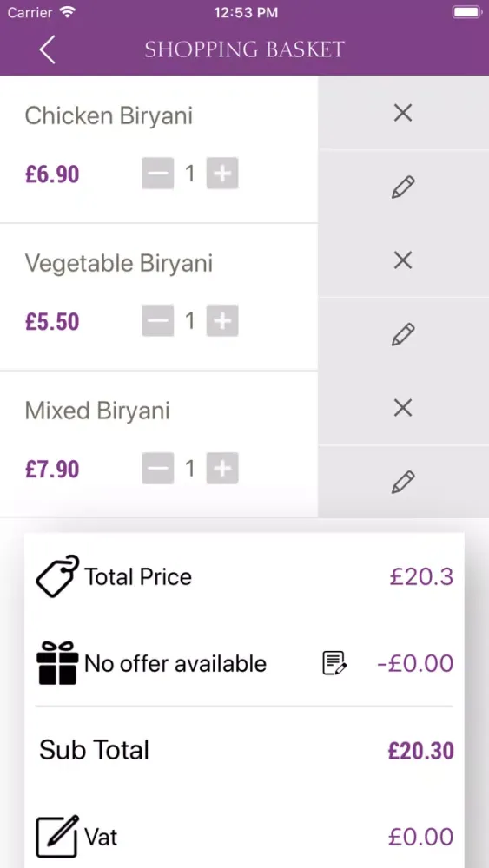Open the offer note icon
489x868 pixels.
334,662
